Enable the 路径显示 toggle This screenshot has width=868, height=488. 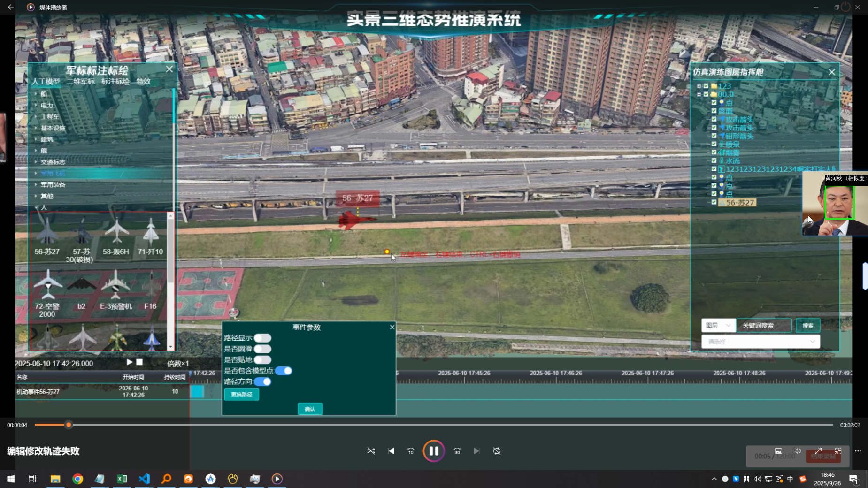click(262, 338)
